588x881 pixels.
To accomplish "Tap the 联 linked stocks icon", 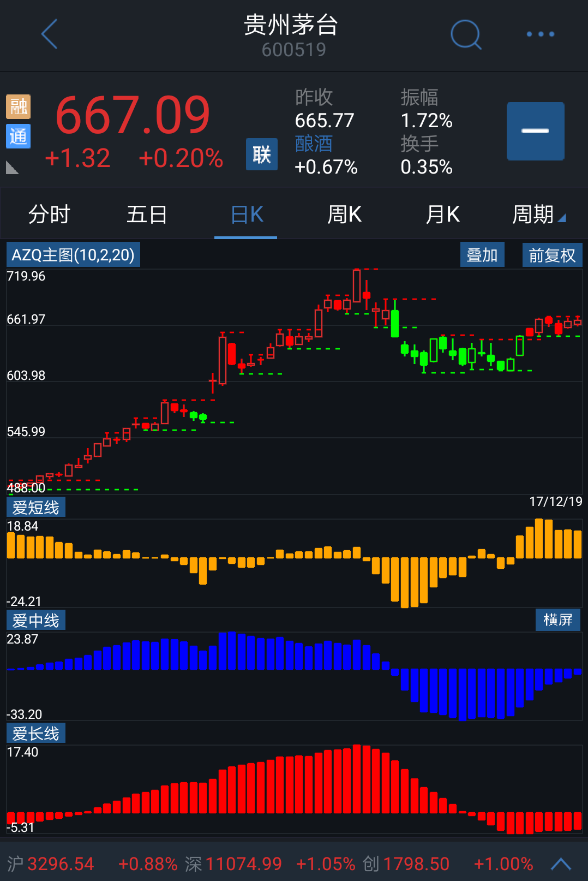I will pyautogui.click(x=262, y=154).
